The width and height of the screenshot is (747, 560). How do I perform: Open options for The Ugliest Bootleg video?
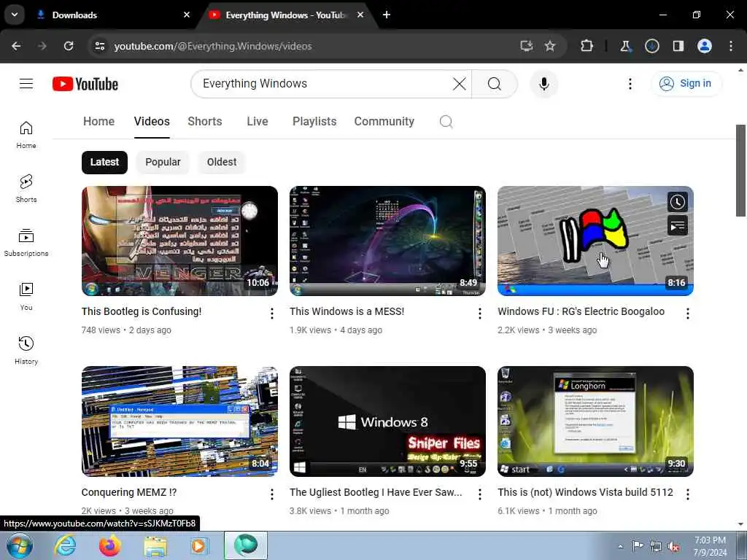tap(480, 494)
